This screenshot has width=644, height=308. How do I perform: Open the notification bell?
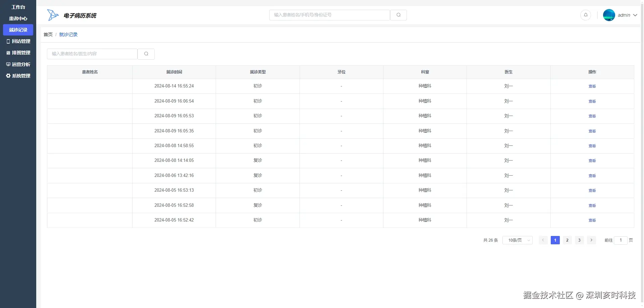point(586,15)
